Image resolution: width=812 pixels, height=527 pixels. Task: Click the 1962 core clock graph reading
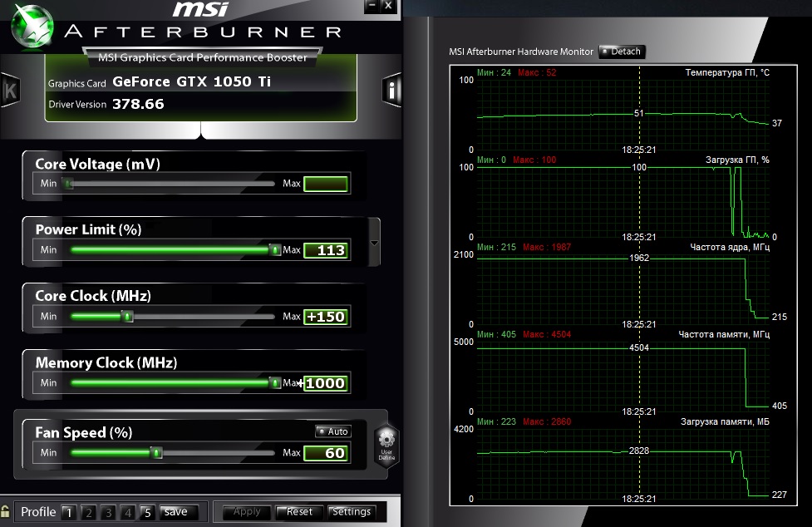(x=639, y=258)
